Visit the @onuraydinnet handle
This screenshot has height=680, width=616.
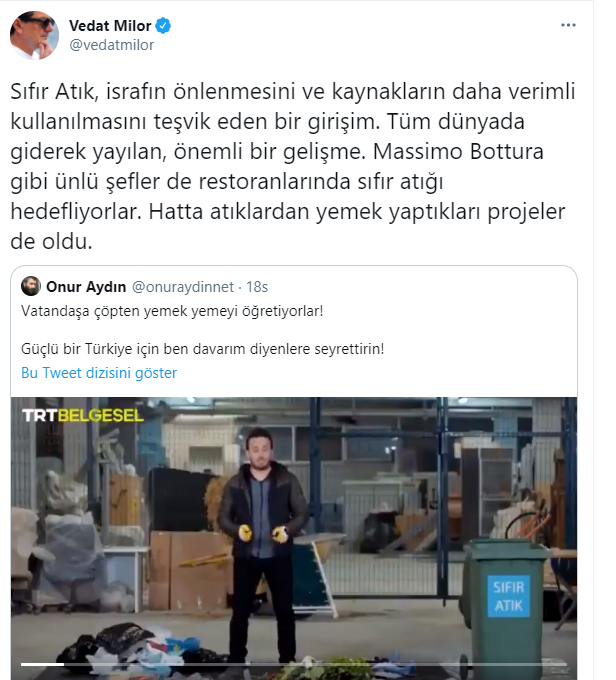(x=183, y=287)
